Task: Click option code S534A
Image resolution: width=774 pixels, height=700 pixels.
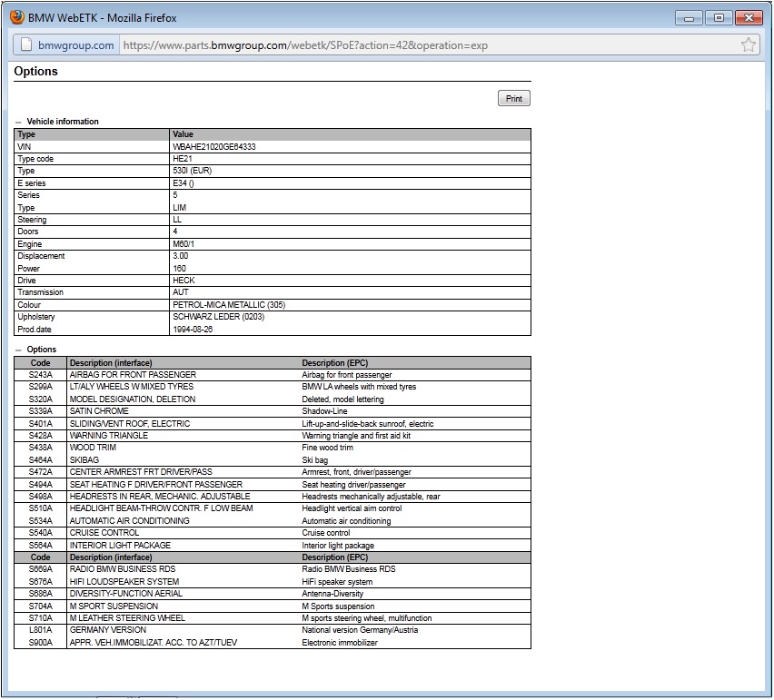Action: click(x=41, y=521)
